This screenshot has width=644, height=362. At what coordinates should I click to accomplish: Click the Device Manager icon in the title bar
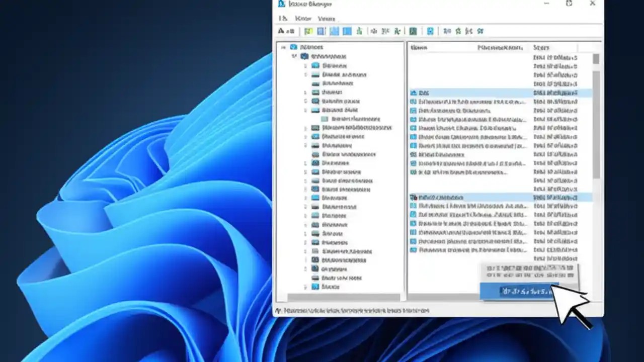click(280, 4)
